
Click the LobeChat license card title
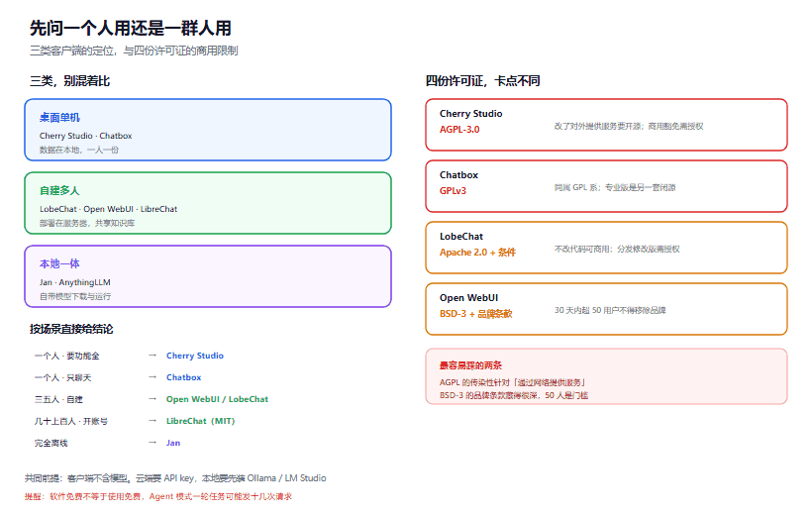tap(460, 237)
